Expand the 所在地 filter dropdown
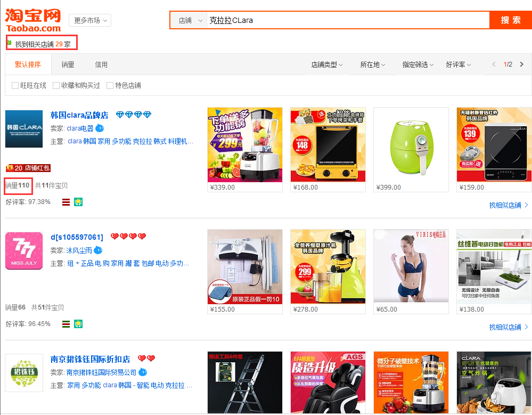The width and height of the screenshot is (532, 415). coord(373,64)
